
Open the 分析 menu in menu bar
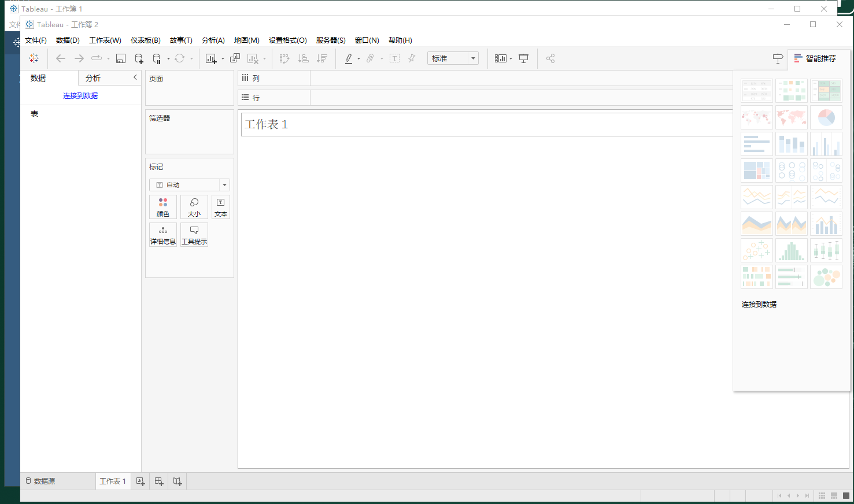pos(213,40)
